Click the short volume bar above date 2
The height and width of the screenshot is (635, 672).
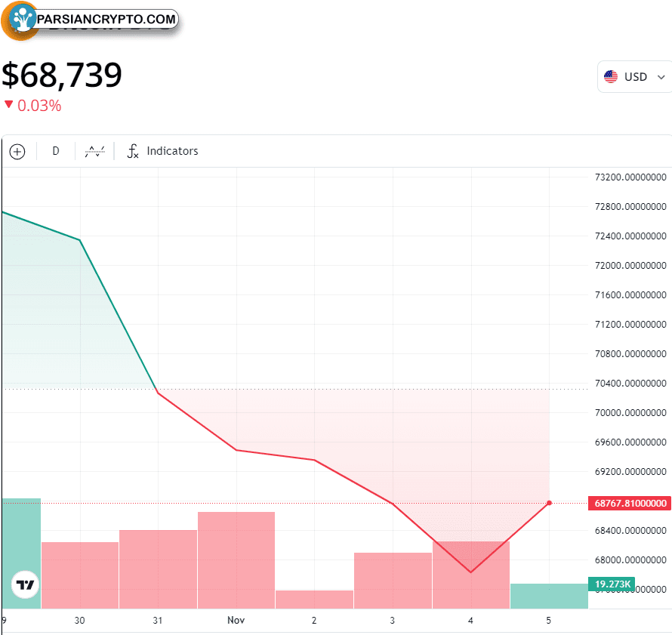tap(315, 600)
